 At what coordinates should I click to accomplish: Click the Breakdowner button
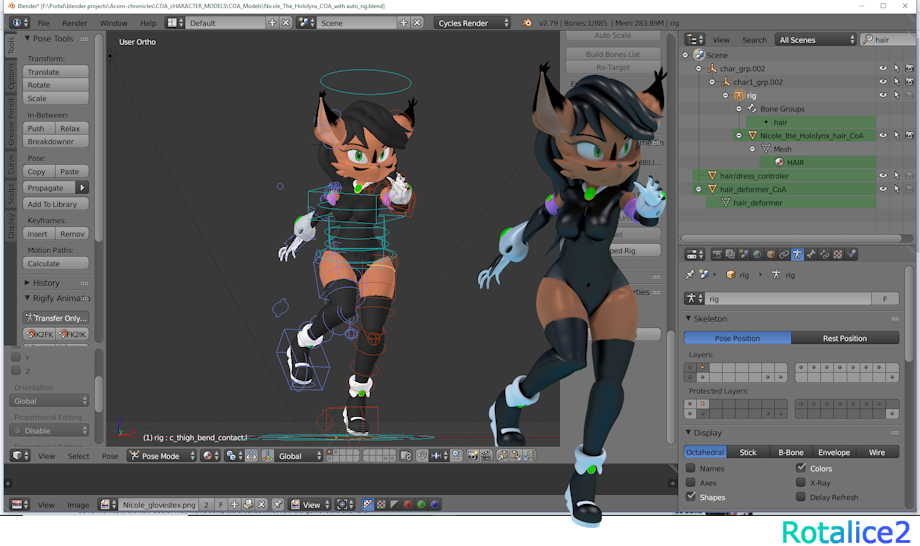56,141
